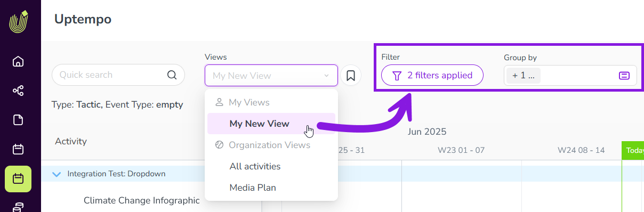Click the purple Group by list icon
The height and width of the screenshot is (212, 644).
pyautogui.click(x=624, y=76)
